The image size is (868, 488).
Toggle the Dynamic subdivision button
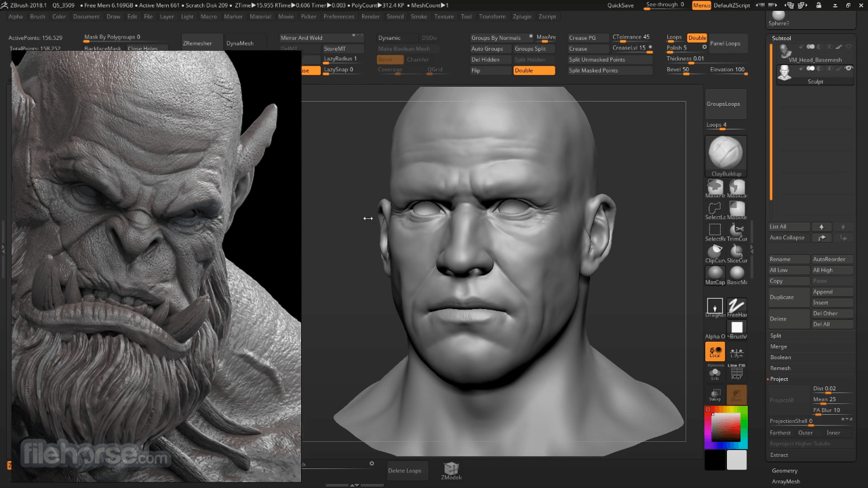point(397,38)
